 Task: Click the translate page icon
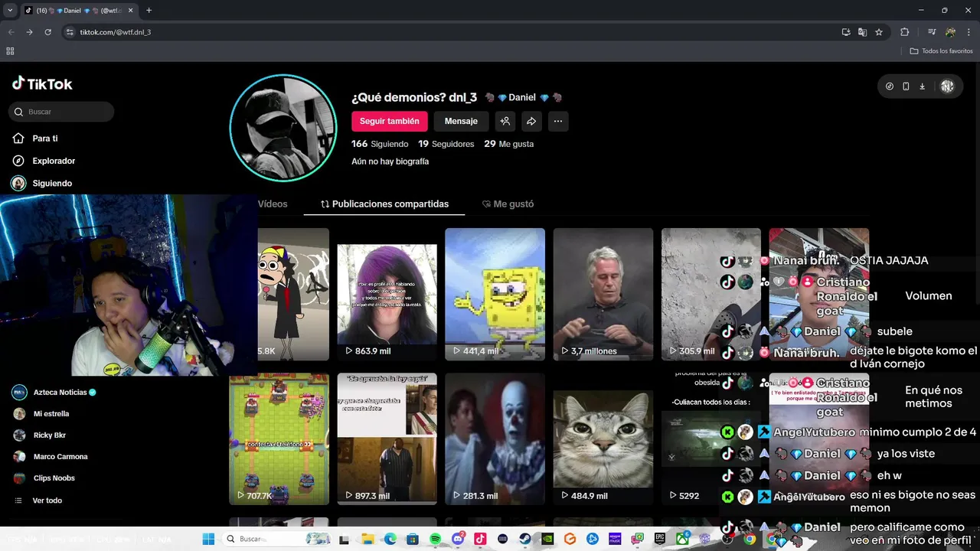pos(863,32)
